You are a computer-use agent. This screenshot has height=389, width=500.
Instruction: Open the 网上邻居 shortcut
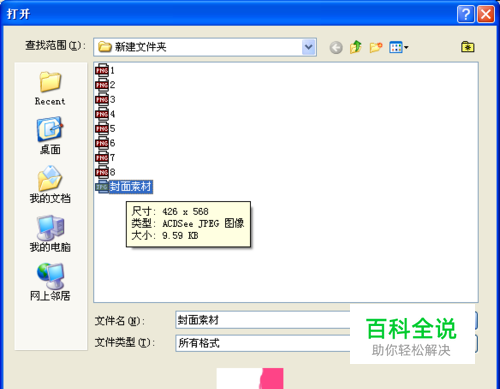point(50,282)
